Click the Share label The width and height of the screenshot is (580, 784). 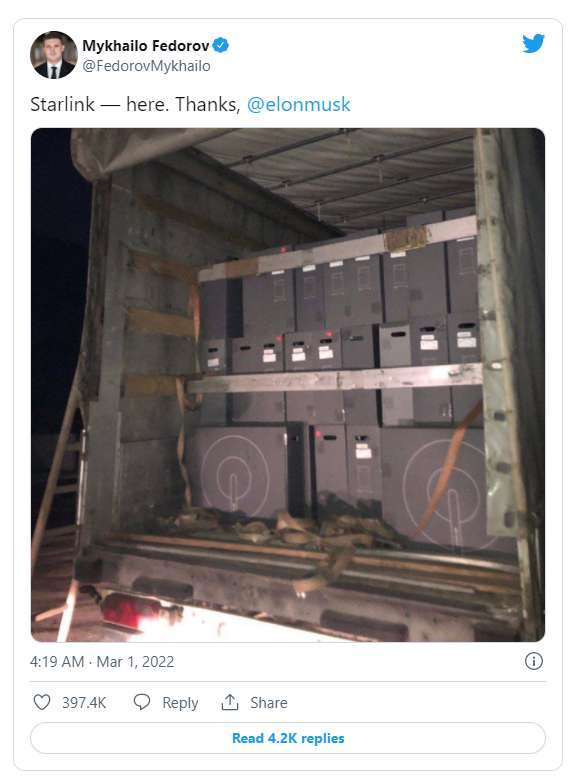[268, 702]
